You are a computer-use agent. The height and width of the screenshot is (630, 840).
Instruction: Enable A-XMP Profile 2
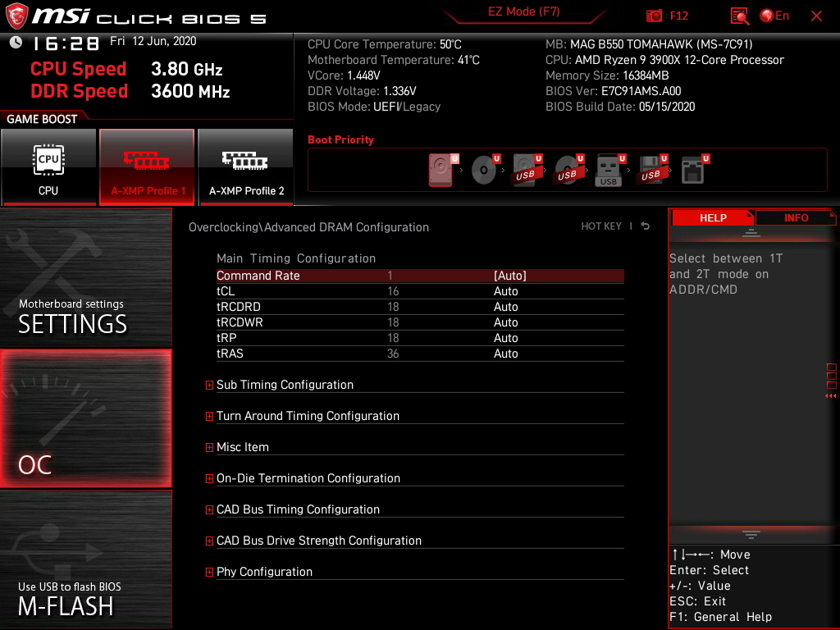point(246,167)
